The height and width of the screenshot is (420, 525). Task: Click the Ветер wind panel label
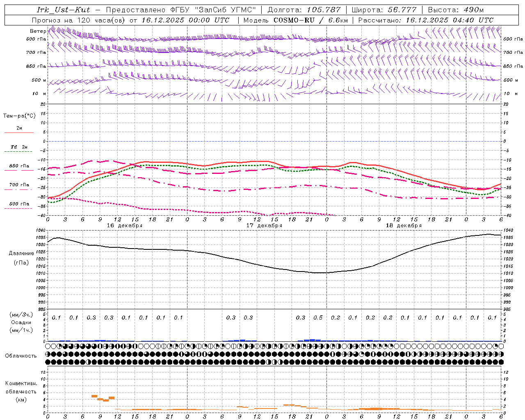coord(37,31)
